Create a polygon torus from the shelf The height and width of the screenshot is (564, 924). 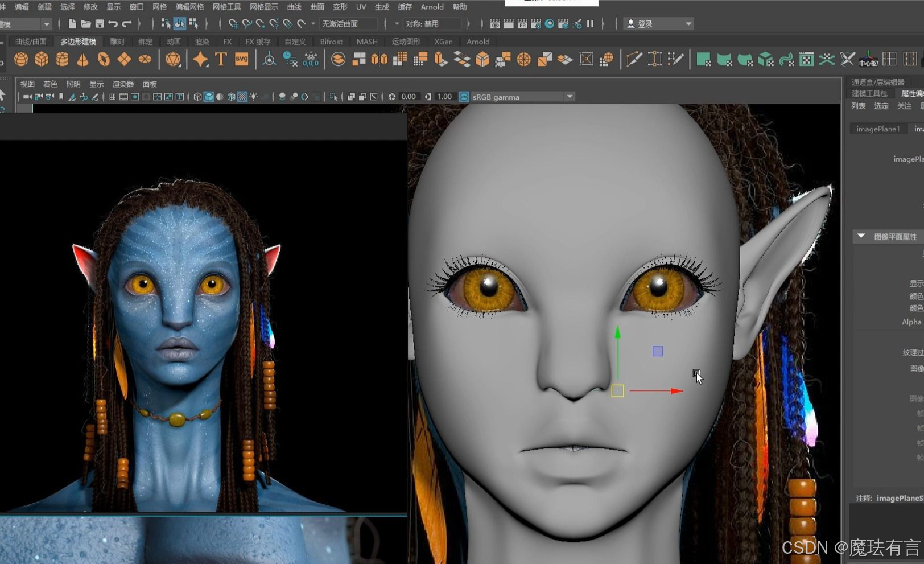(x=104, y=59)
